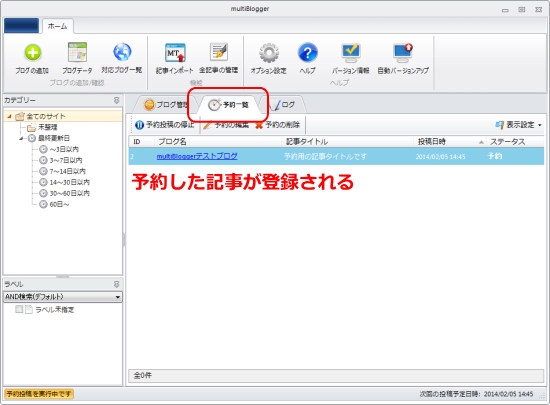Sort by ブログ名 column header
550x405 pixels.
tap(218, 142)
